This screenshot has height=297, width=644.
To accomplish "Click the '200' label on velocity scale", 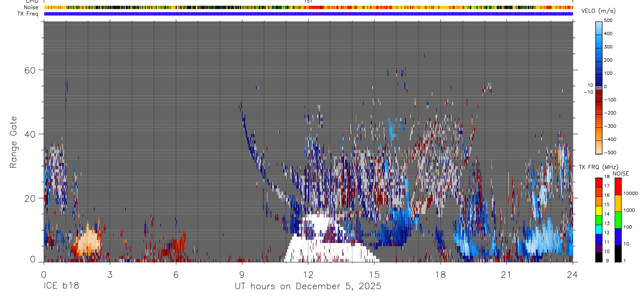I will 608,60.
